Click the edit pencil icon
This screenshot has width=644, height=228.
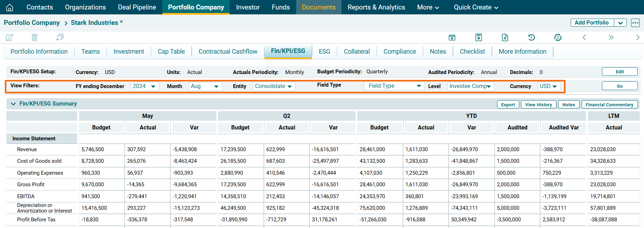point(9,37)
